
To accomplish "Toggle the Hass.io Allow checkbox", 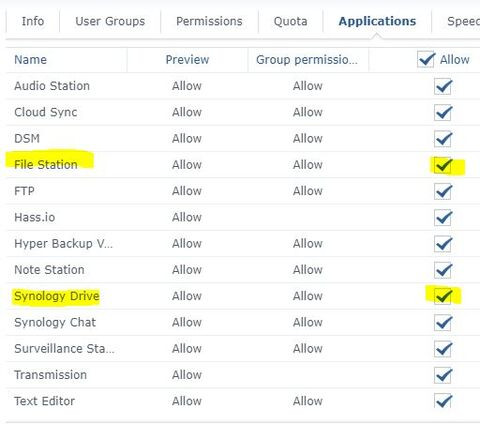I will point(443,218).
